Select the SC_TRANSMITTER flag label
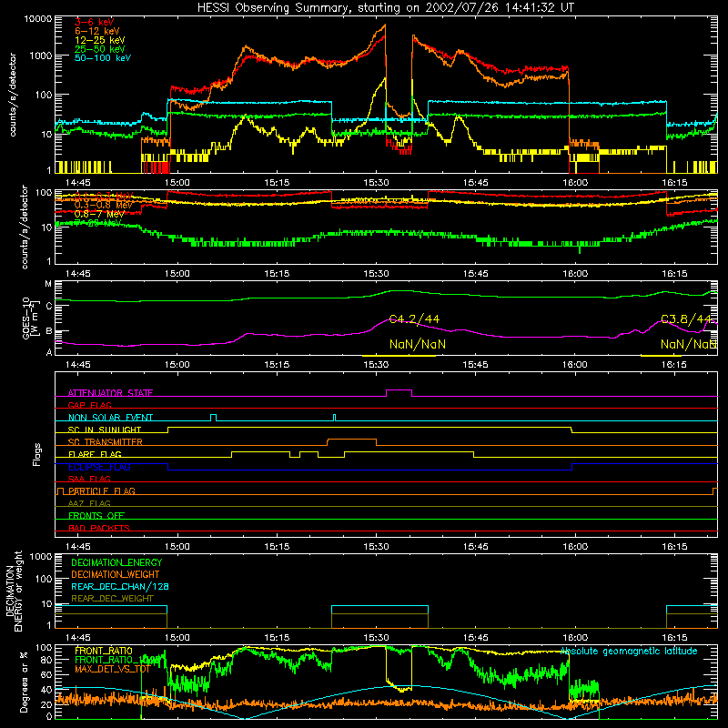728x728 pixels. click(x=106, y=442)
